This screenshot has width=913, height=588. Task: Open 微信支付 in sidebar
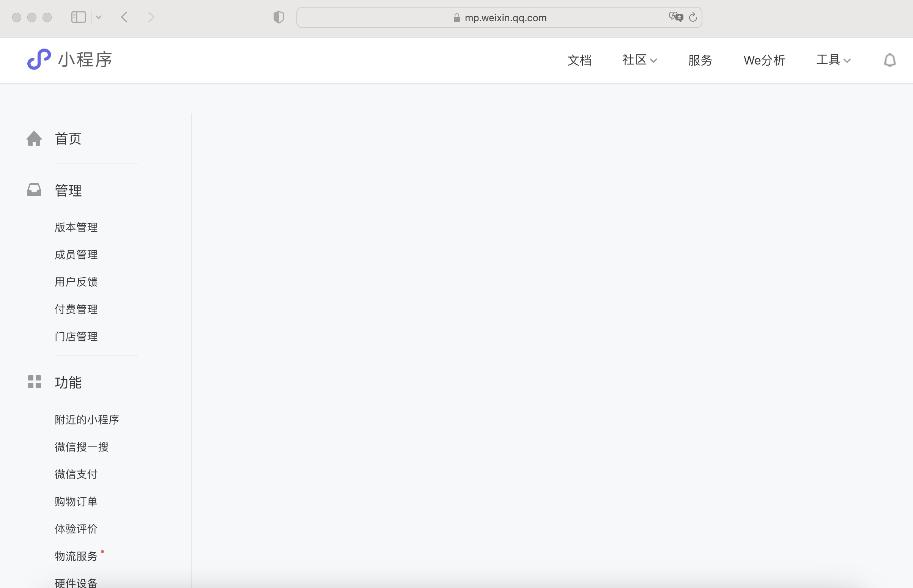(76, 474)
